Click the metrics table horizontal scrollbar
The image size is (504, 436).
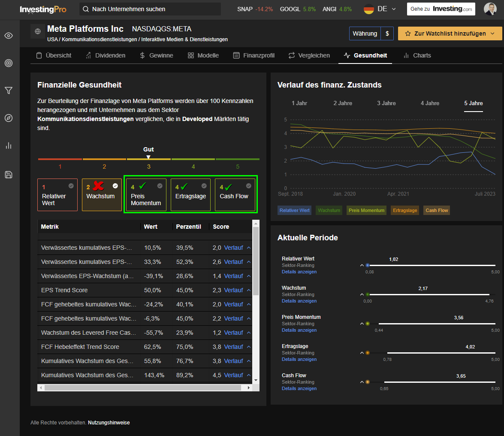143,388
